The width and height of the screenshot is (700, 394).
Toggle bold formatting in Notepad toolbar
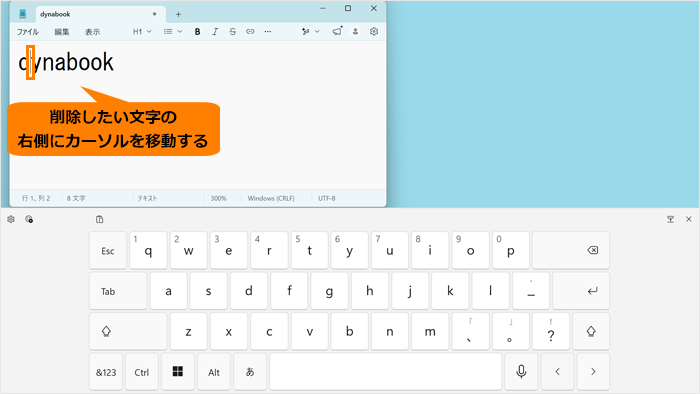pyautogui.click(x=197, y=32)
